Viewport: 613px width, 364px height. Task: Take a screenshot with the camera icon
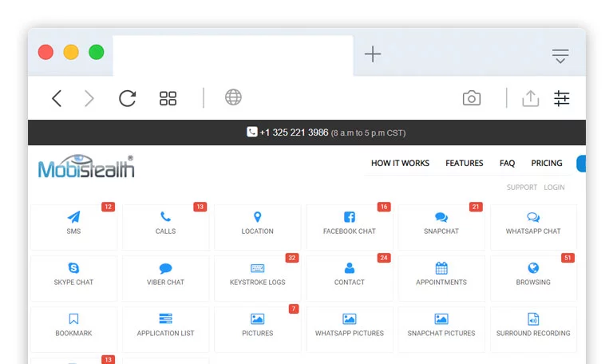(x=472, y=98)
